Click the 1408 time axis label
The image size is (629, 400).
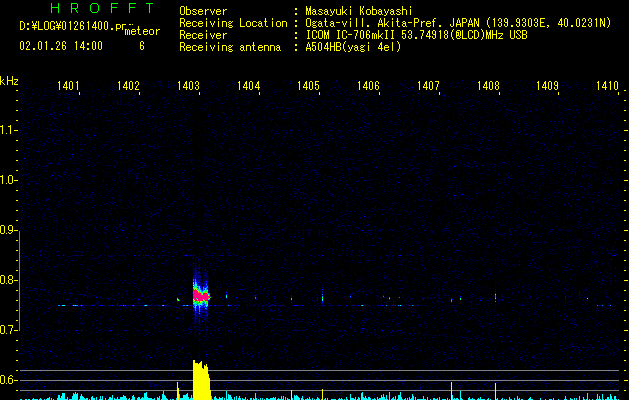(488, 85)
